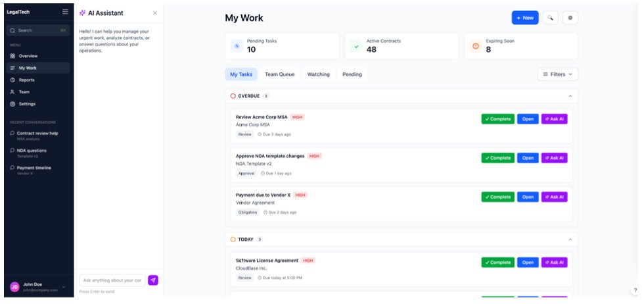This screenshot has width=644, height=304.
Task: Collapse the Overdue section chevron
Action: [570, 96]
